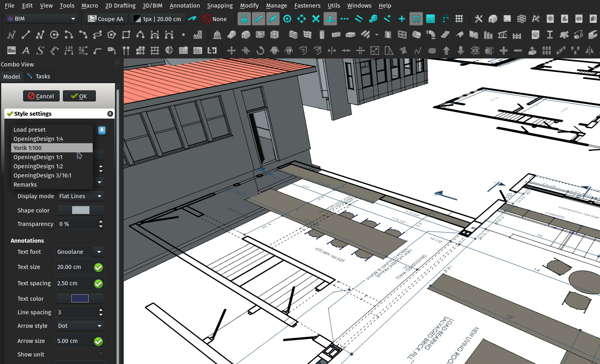This screenshot has width=600, height=364.
Task: Open the Display mode dropdown
Action: (x=80, y=196)
